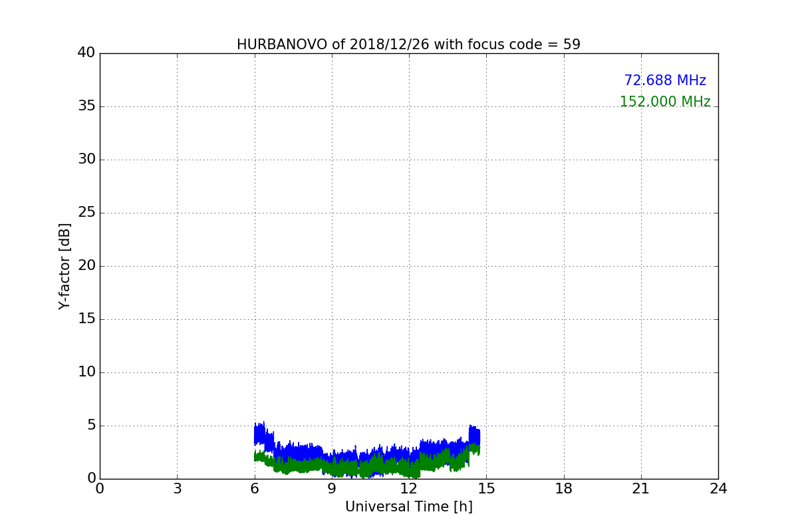Click the x-axis tick label '21'

[641, 489]
